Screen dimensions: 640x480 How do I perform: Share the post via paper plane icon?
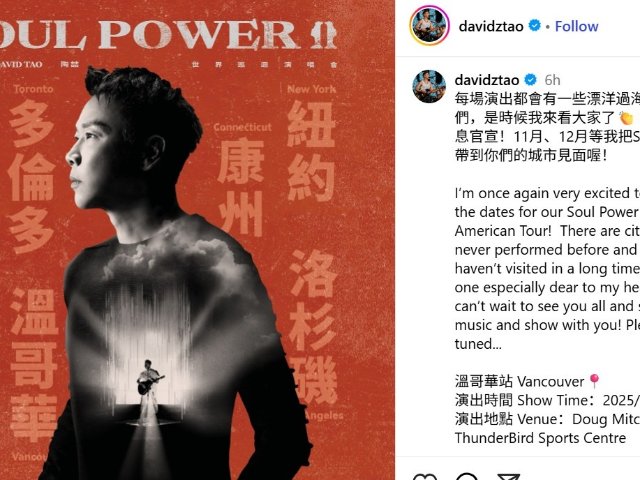(x=509, y=477)
